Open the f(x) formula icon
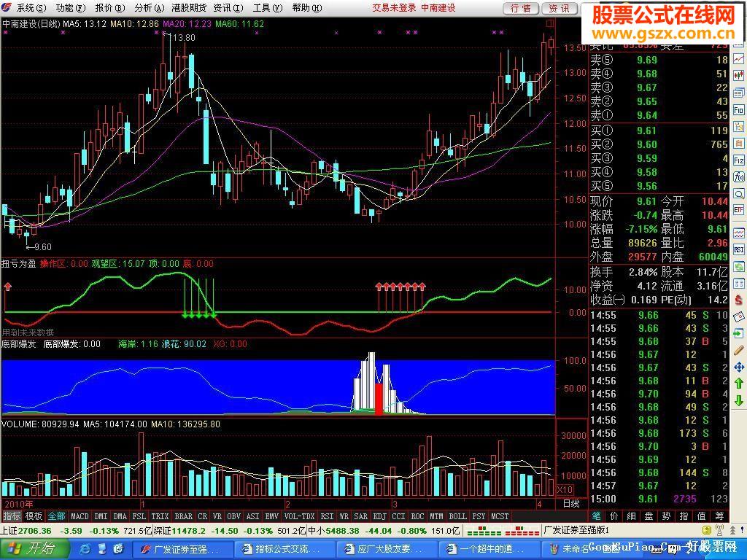Viewport: 747px width, 560px height. [738, 177]
